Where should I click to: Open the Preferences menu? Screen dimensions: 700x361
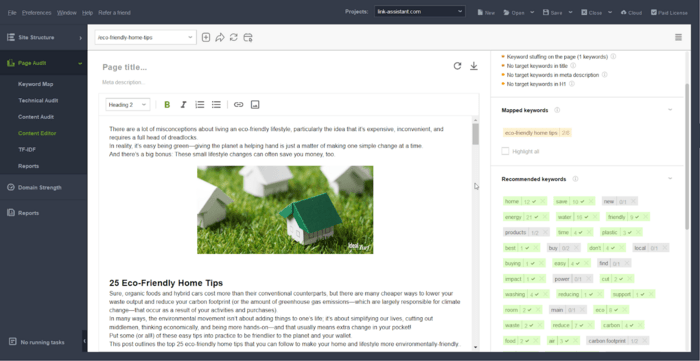coord(37,12)
